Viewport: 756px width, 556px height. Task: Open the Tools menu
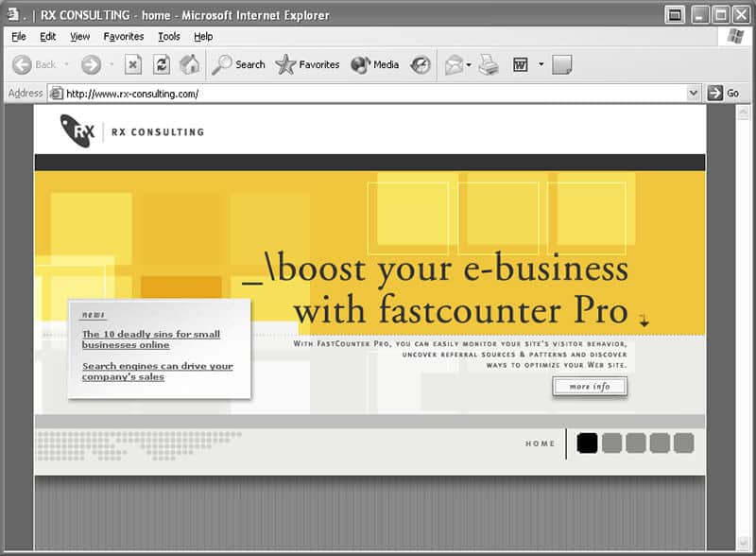169,36
